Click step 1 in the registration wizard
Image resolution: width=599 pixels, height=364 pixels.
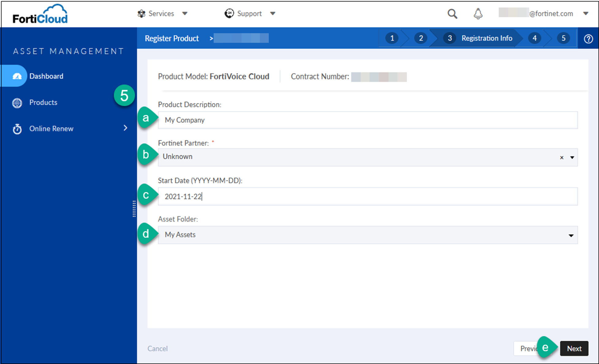click(392, 38)
